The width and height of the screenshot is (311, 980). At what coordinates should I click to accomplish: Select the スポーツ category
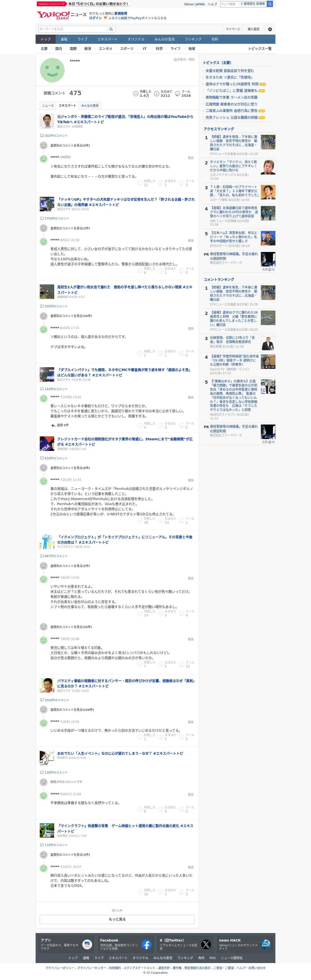pos(127,49)
